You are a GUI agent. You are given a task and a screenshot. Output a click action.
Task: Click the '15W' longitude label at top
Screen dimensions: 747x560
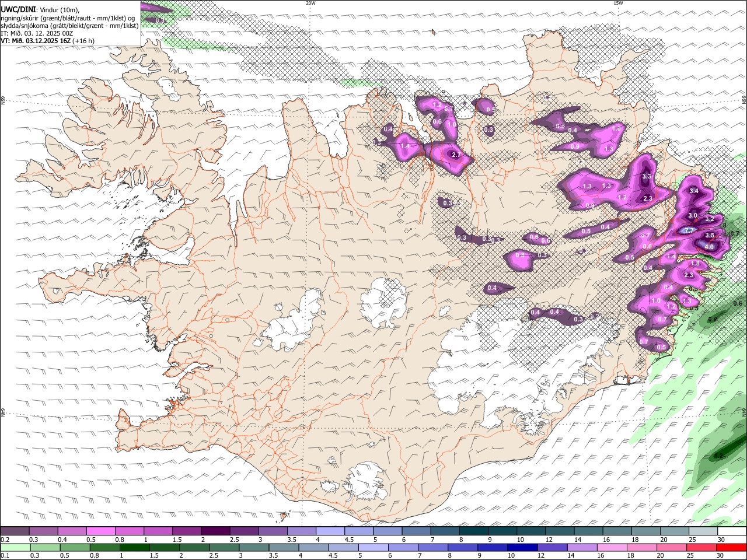(618, 3)
